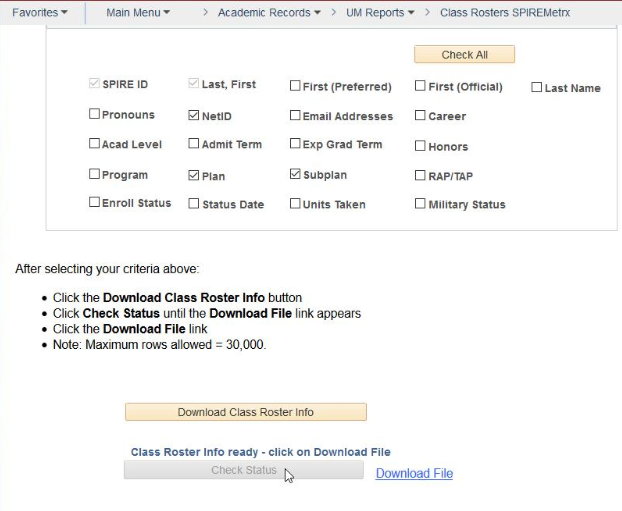Image resolution: width=622 pixels, height=511 pixels.
Task: Check the First (Preferred) option
Action: pyautogui.click(x=295, y=86)
